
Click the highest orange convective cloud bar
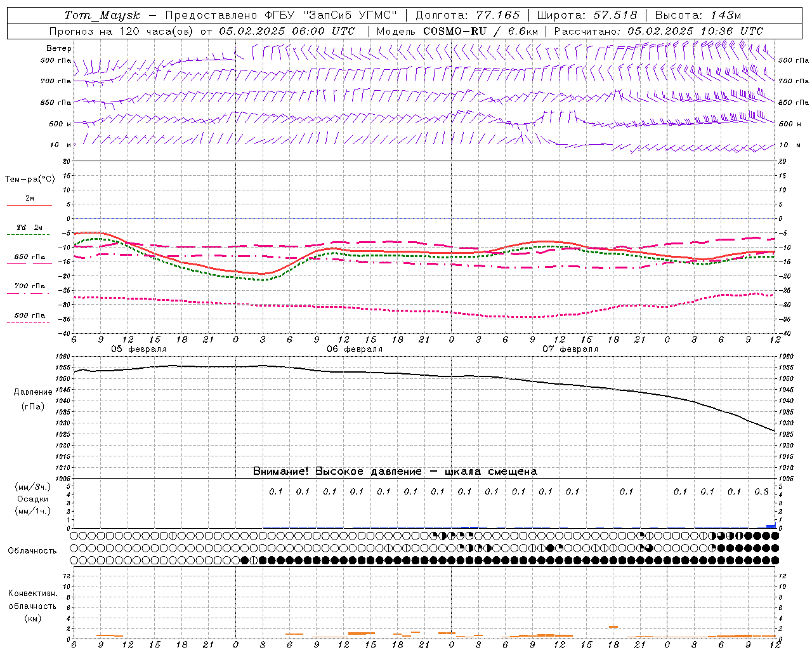(x=613, y=627)
